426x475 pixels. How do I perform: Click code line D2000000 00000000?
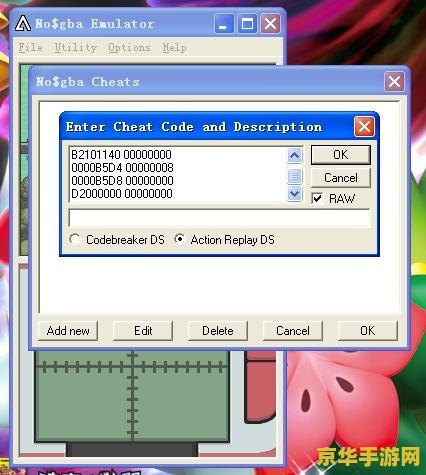coord(122,194)
